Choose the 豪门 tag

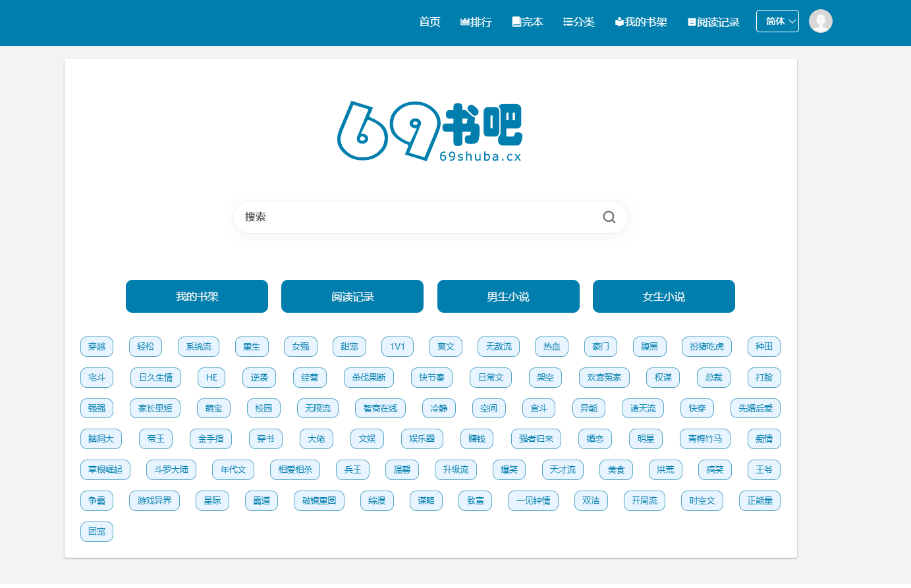click(601, 346)
